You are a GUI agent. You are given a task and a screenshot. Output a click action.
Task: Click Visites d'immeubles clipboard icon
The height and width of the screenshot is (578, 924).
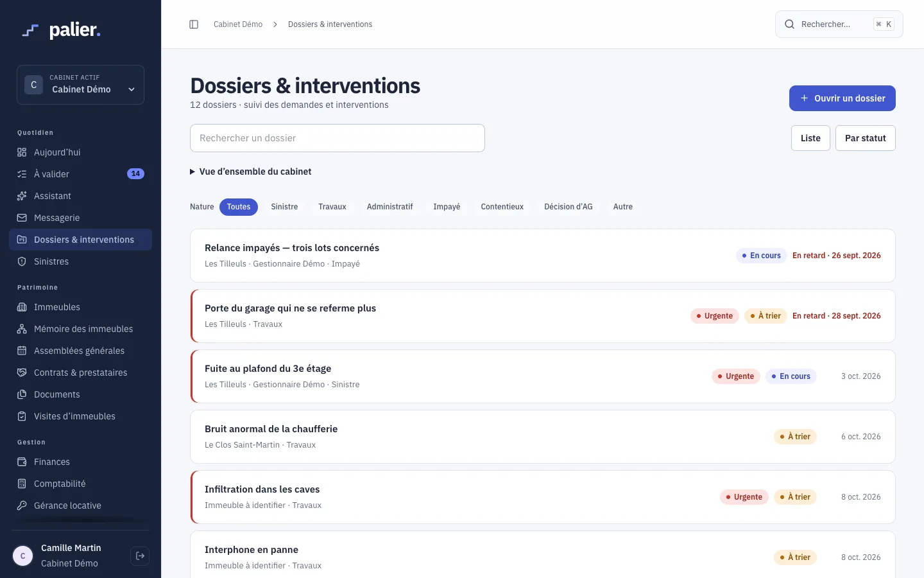click(x=22, y=416)
